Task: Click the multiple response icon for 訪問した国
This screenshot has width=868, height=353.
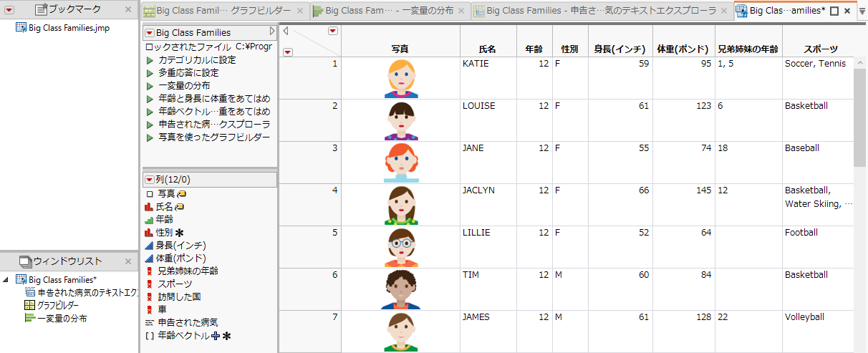Action: pos(149,296)
